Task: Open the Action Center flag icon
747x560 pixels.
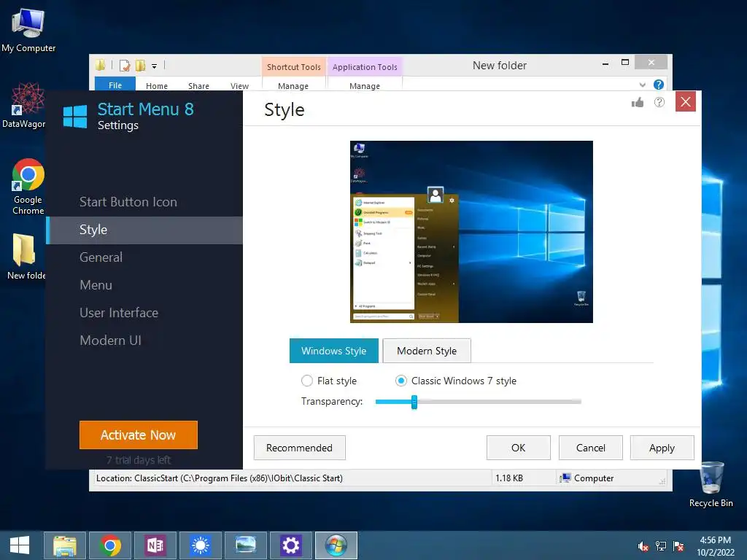Action: pos(678,546)
